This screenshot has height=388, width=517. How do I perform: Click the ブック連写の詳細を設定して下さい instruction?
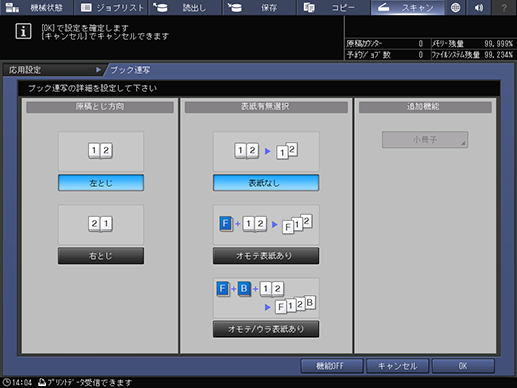click(92, 88)
